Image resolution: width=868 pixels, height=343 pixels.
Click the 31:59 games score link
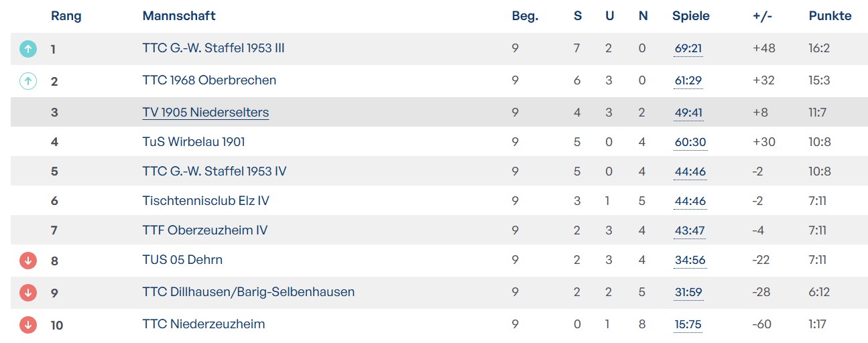coord(688,293)
